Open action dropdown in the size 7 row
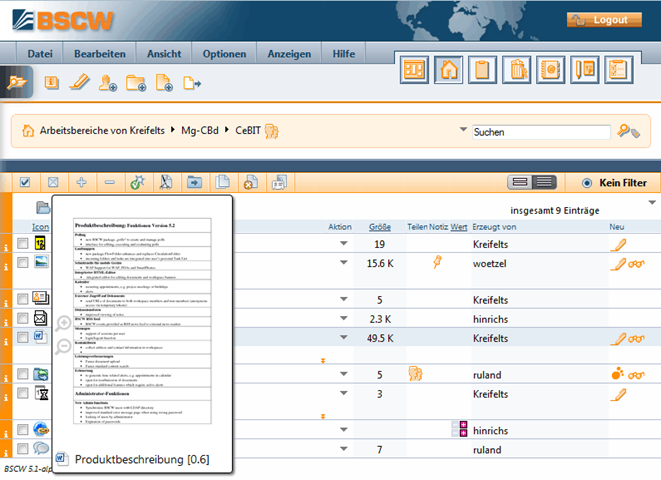This screenshot has height=480, width=661. [344, 449]
